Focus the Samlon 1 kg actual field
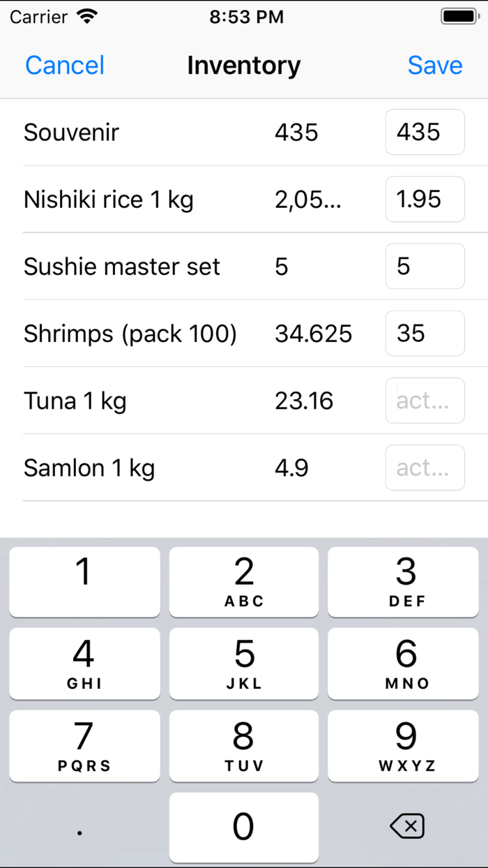 coord(425,467)
